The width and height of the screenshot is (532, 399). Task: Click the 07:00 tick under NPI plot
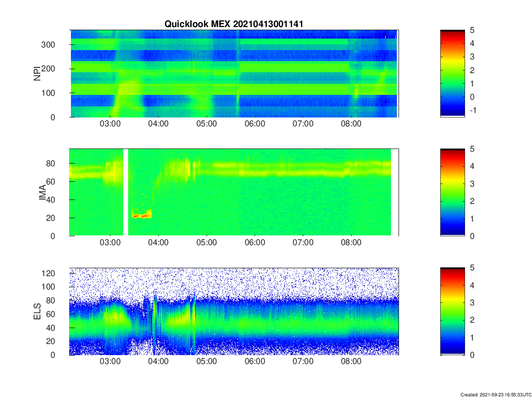303,124
